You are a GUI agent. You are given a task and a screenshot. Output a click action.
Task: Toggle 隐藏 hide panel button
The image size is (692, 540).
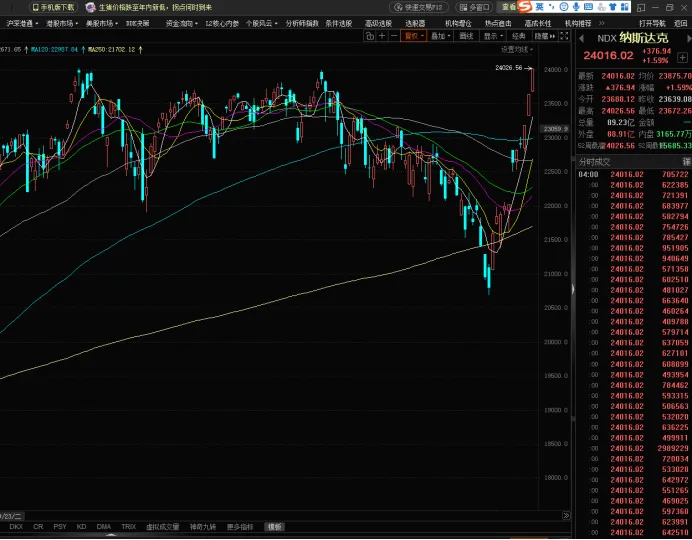tap(545, 36)
